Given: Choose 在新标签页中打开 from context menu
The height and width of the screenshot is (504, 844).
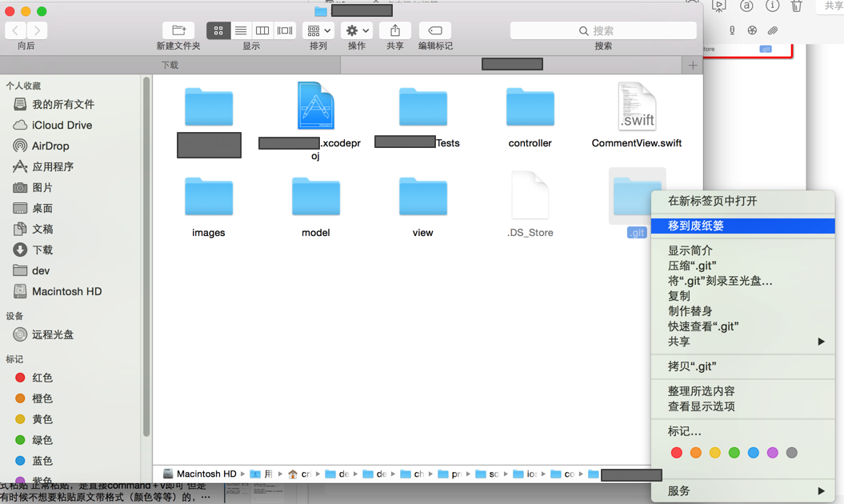Looking at the screenshot, I should pyautogui.click(x=743, y=201).
